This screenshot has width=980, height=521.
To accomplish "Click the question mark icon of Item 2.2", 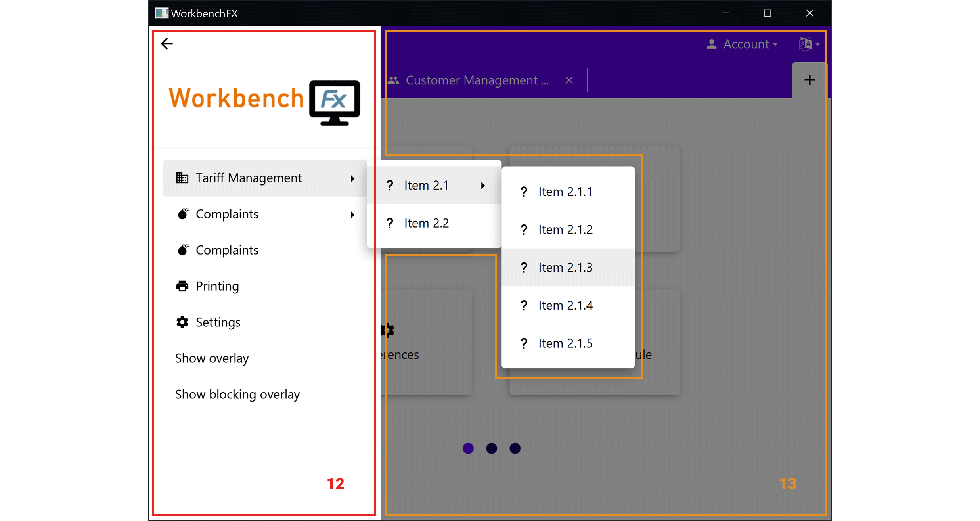I will point(390,223).
